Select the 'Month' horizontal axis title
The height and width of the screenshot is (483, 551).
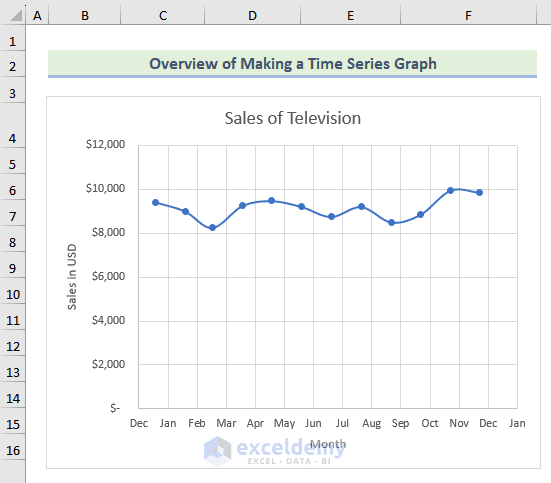pos(328,444)
